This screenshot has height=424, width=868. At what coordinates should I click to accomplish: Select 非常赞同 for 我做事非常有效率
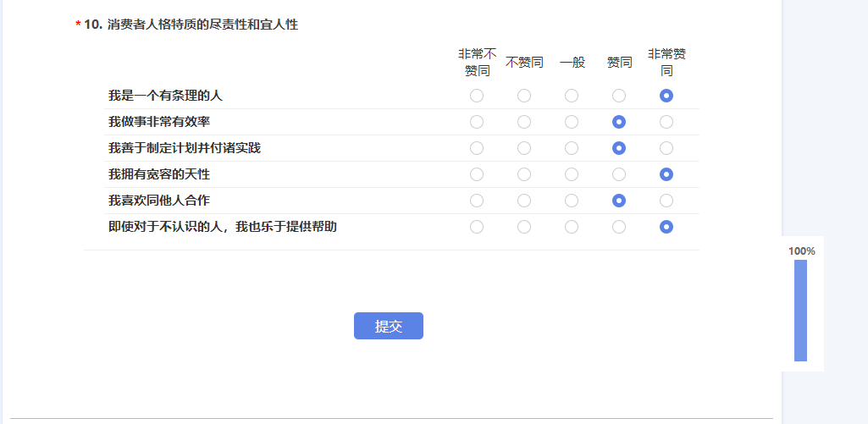[666, 122]
